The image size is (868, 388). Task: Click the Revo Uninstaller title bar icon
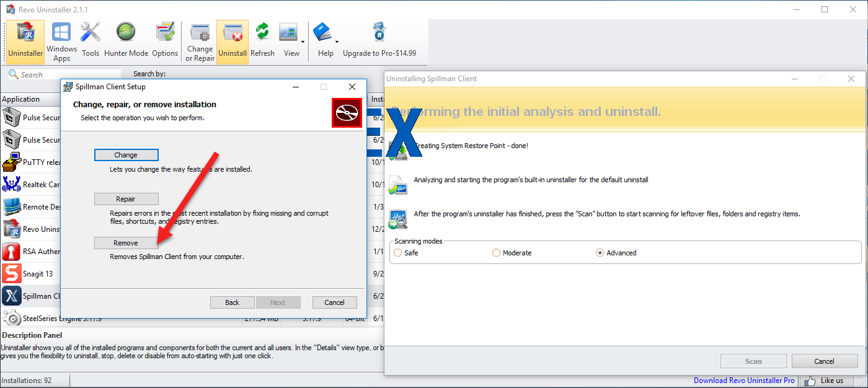tap(11, 9)
